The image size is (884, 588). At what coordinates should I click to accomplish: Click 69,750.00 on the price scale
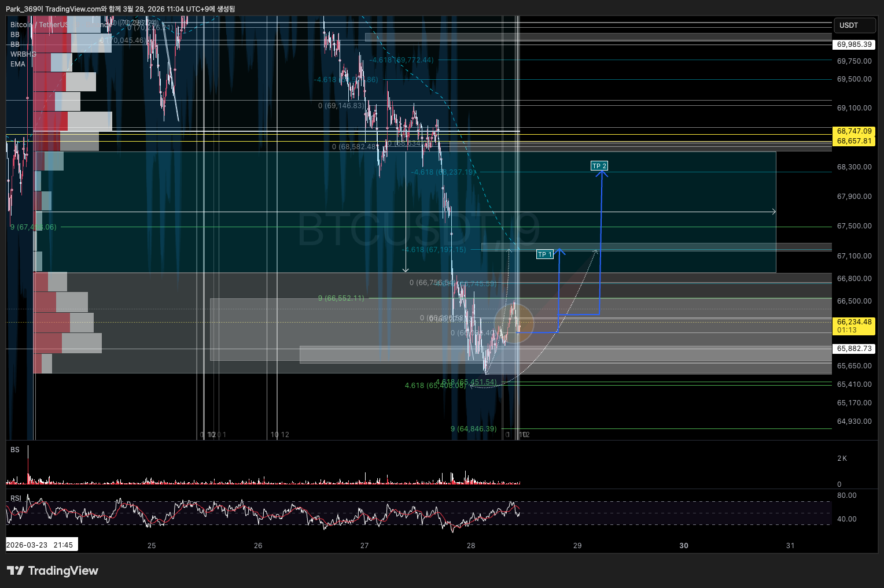[x=854, y=61]
